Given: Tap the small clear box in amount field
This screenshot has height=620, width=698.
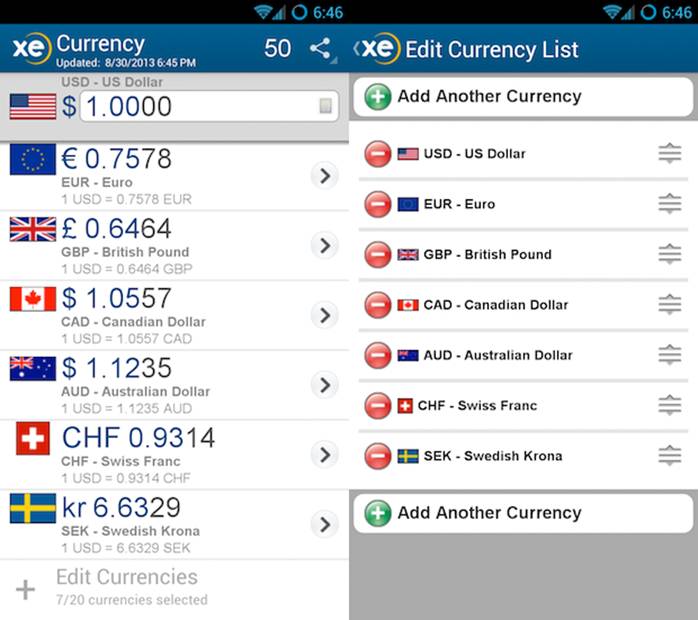Looking at the screenshot, I should [x=325, y=106].
